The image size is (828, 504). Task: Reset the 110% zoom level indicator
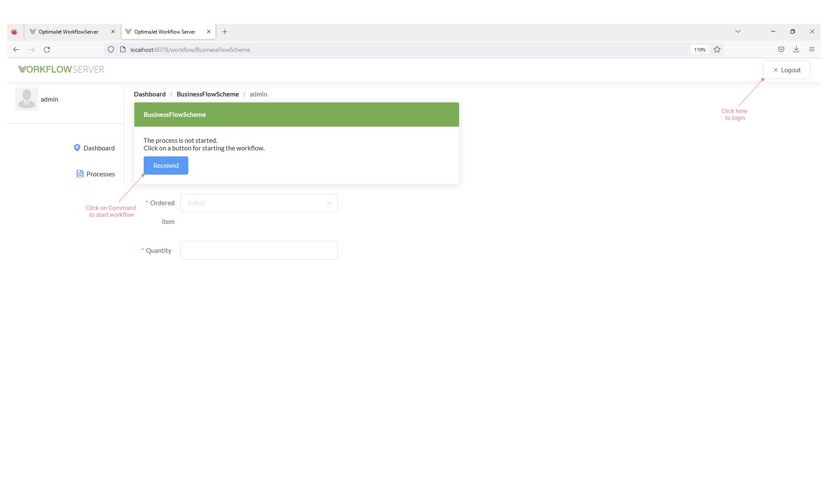(700, 50)
